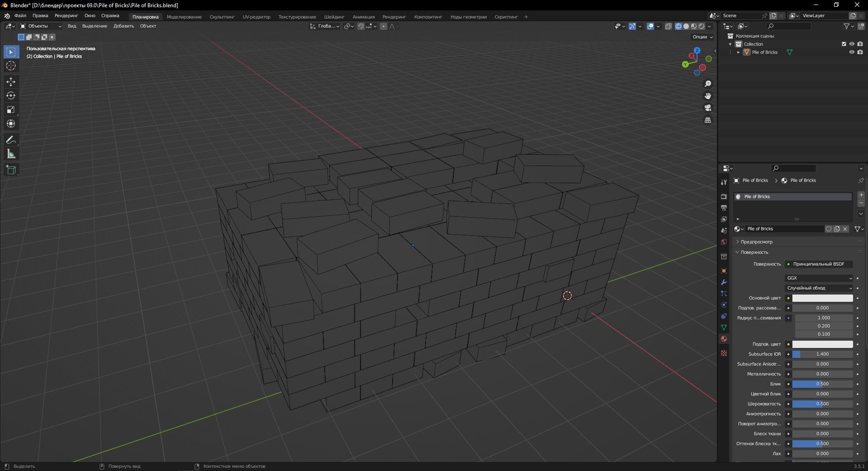Hide Collection with its eye icon
The image size is (868, 471).
852,44
